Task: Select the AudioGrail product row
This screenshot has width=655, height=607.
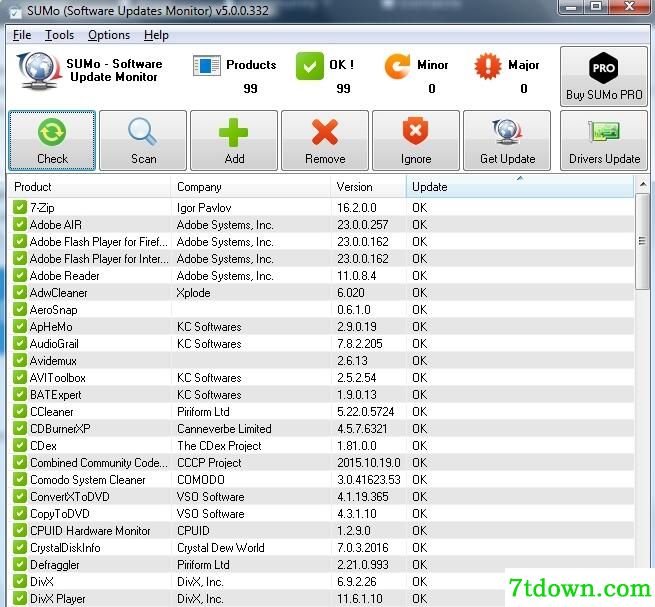Action: 321,344
